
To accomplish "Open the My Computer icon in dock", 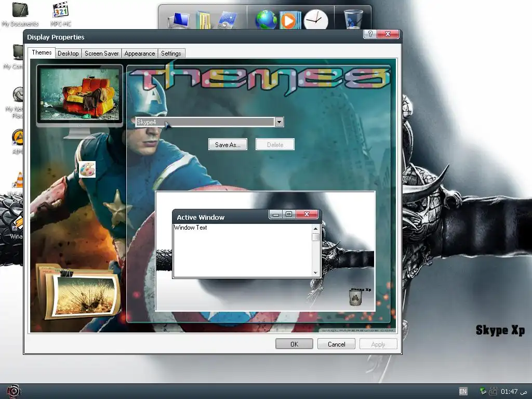I will click(x=179, y=20).
